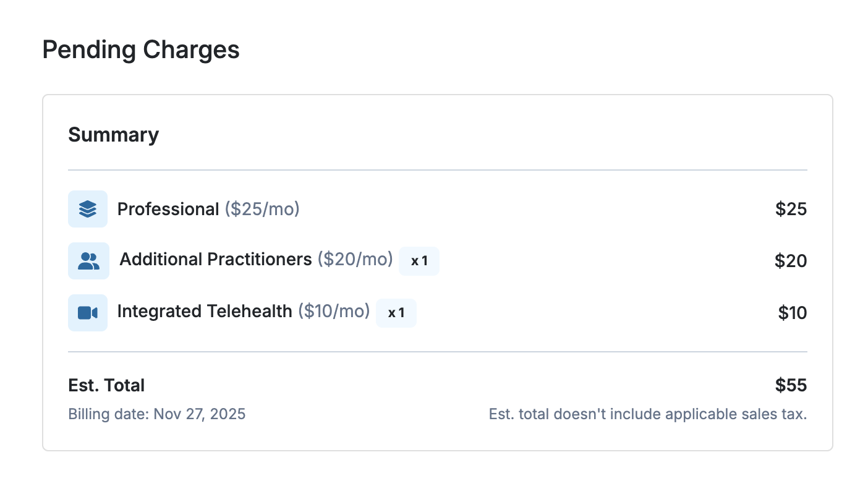Click the ($20/mo) rate text

tap(355, 259)
